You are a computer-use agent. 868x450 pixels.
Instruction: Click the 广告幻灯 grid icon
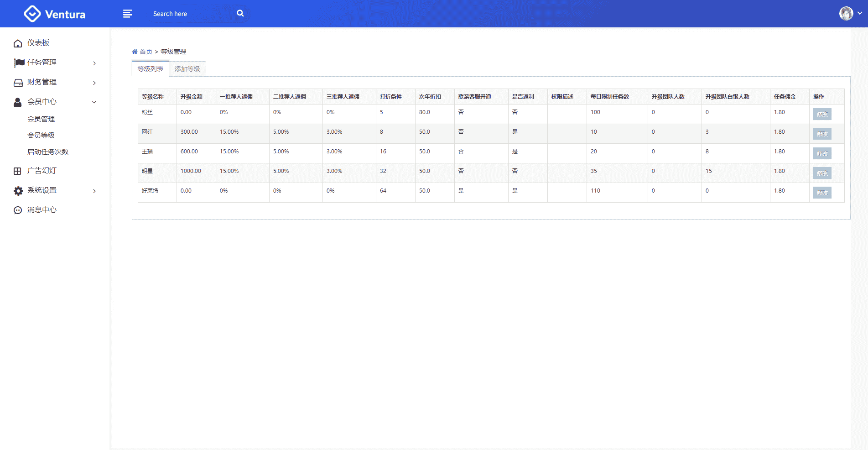click(x=17, y=171)
